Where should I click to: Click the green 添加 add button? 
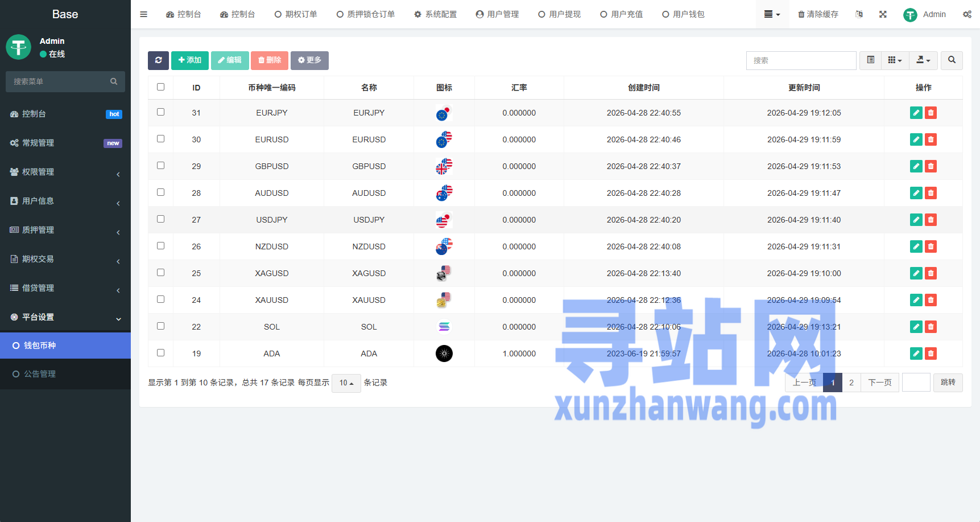[190, 60]
